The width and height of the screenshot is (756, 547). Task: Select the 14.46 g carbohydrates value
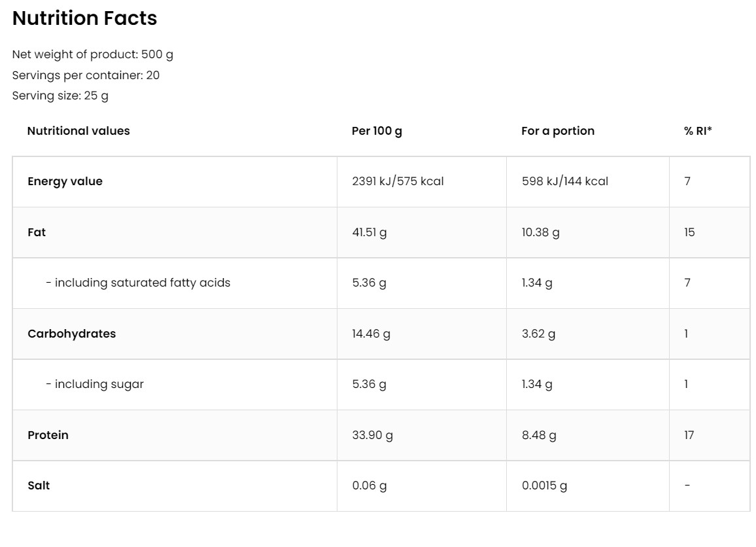[x=371, y=334]
